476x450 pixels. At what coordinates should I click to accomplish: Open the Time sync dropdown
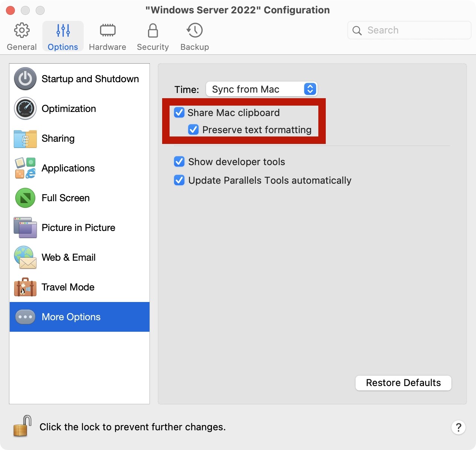(x=261, y=89)
